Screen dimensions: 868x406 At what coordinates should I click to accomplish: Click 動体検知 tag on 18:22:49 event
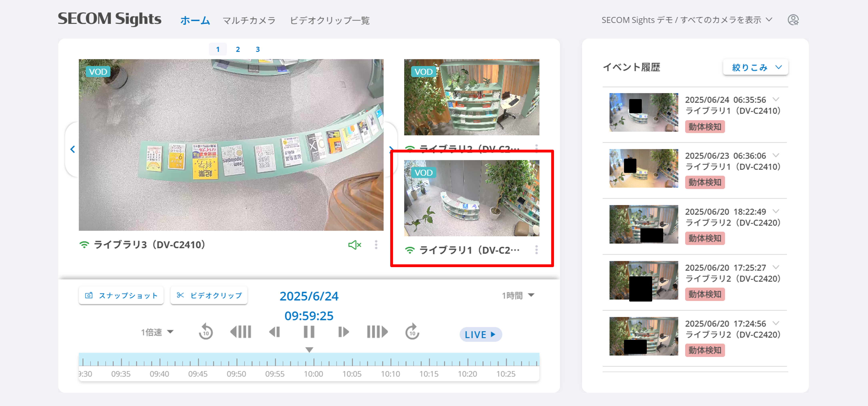click(705, 238)
